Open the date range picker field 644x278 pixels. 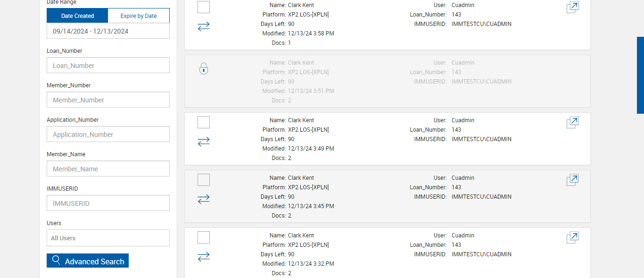coord(108,31)
